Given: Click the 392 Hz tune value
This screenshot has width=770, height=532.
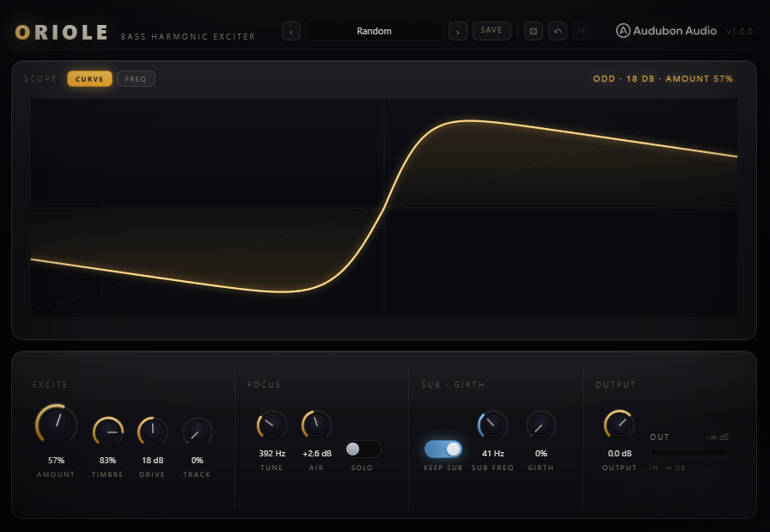Looking at the screenshot, I should point(272,454).
